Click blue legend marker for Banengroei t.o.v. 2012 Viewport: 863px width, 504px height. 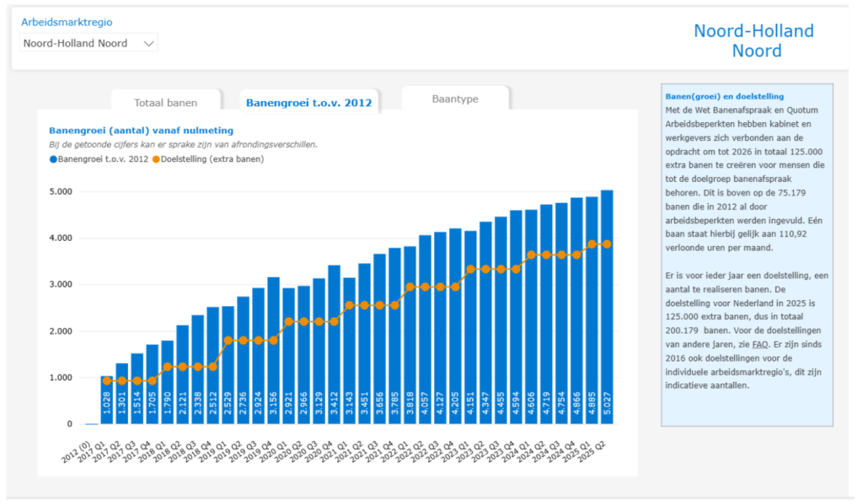53,158
